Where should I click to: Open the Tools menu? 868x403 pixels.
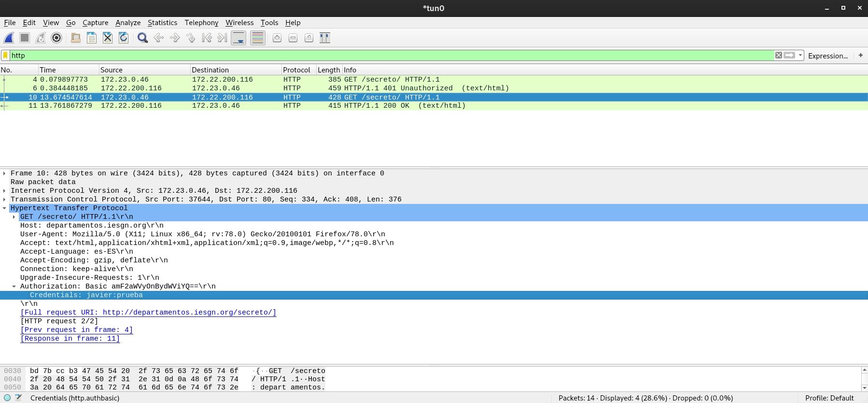269,23
